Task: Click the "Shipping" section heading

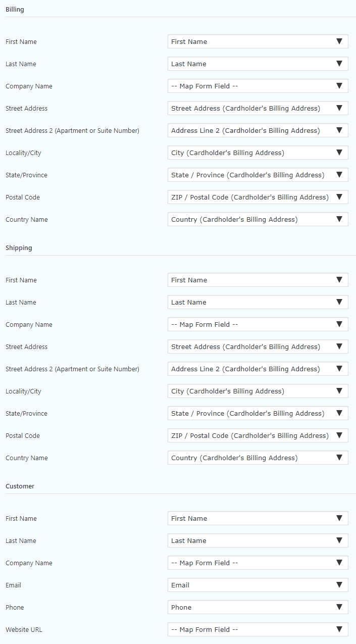Action: coord(19,248)
